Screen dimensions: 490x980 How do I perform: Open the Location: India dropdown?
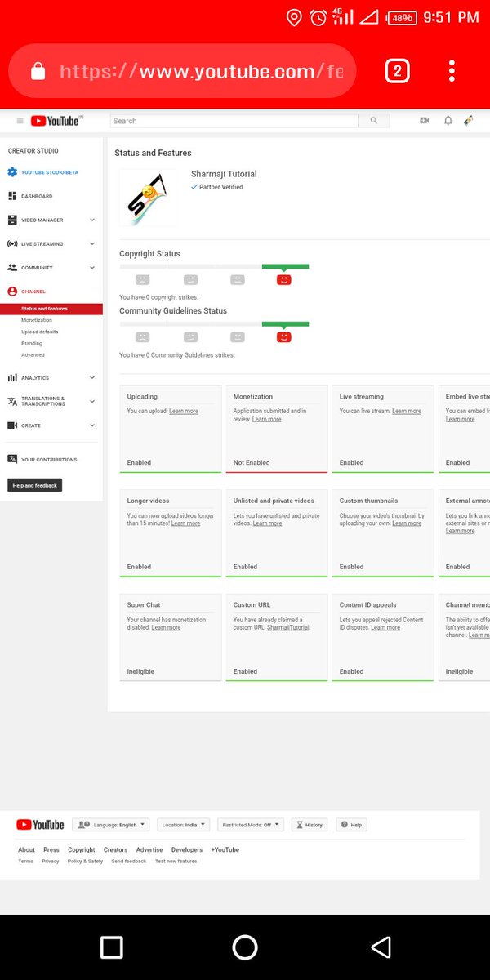coord(183,825)
